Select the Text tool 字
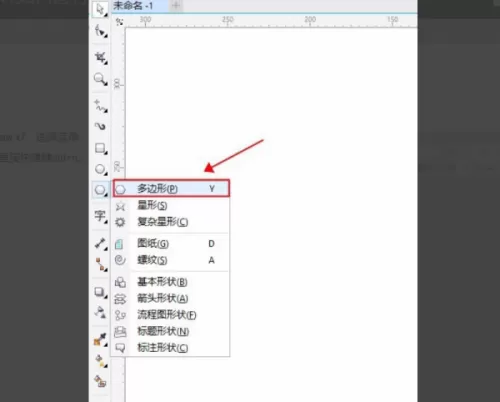Image resolution: width=500 pixels, height=402 pixels. click(x=100, y=216)
